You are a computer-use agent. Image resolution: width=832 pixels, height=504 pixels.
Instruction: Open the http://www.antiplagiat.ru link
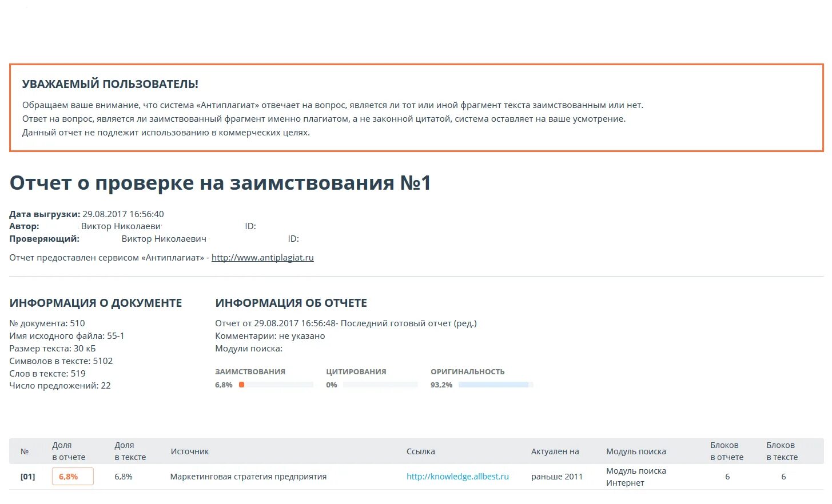pyautogui.click(x=262, y=258)
